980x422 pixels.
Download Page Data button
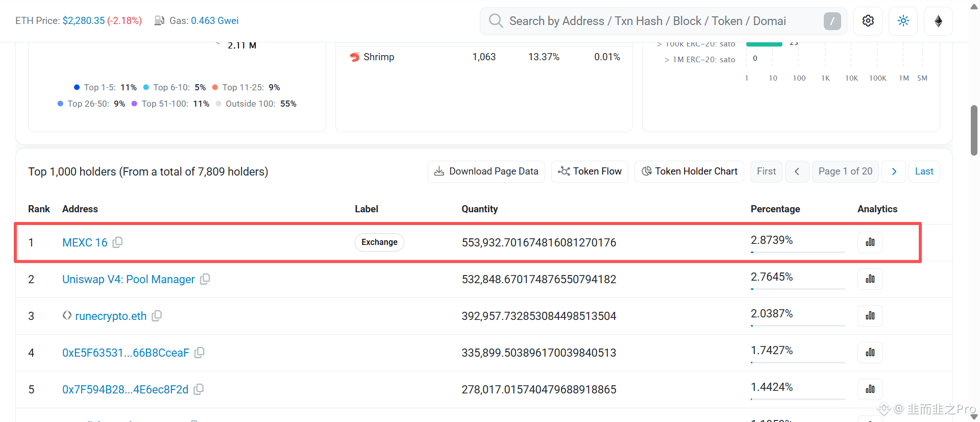486,171
